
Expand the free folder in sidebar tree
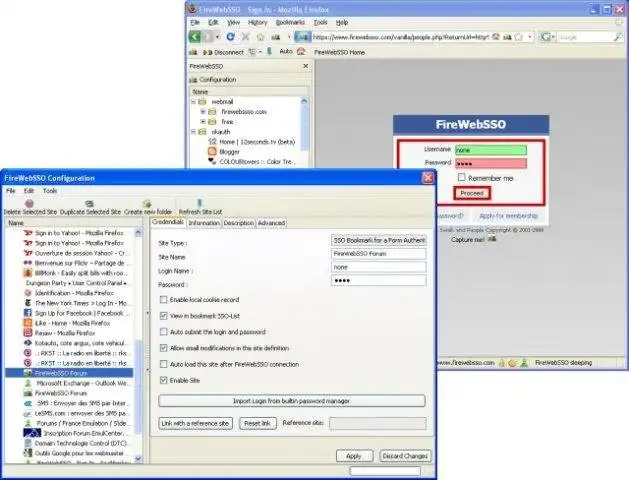coord(203,122)
